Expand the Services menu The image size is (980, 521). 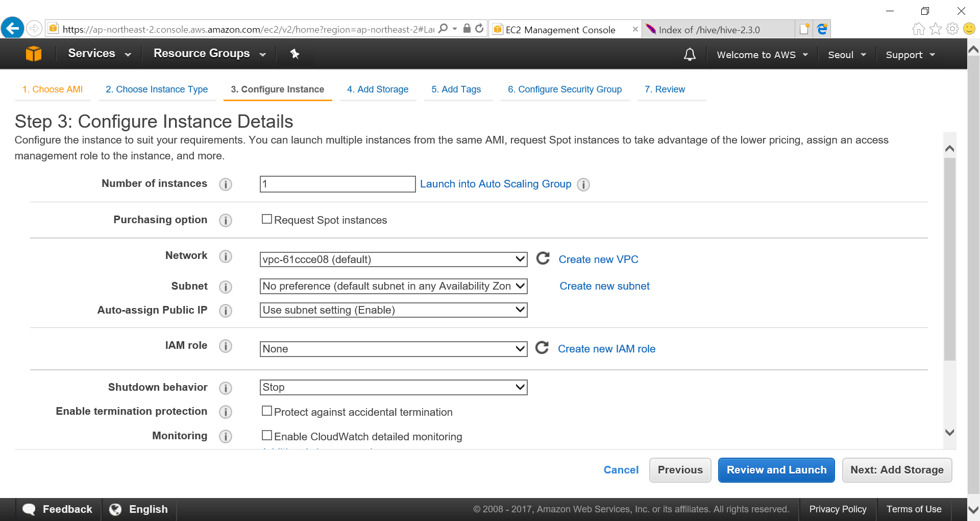tap(100, 54)
